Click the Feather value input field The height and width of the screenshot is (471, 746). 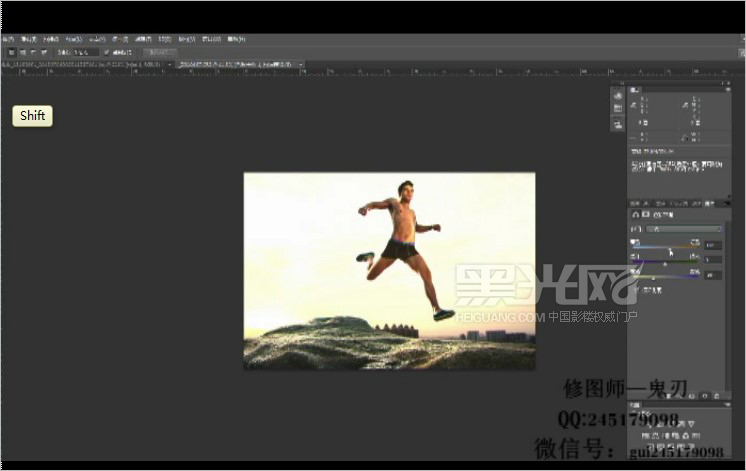click(85, 52)
